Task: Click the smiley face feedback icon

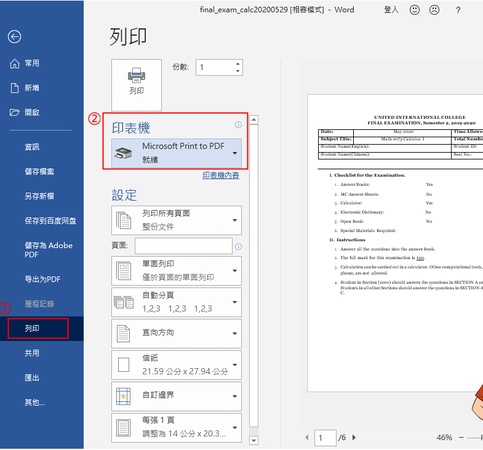Action: coord(414,10)
